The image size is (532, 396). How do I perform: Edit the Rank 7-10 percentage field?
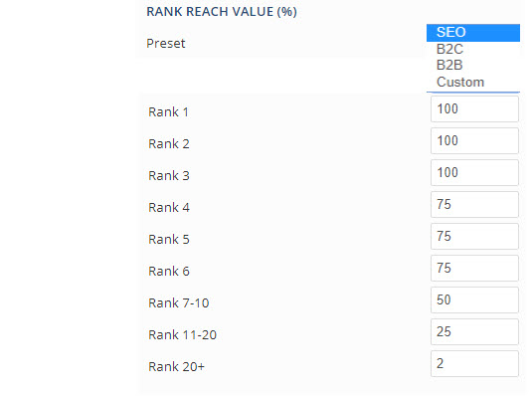[474, 299]
